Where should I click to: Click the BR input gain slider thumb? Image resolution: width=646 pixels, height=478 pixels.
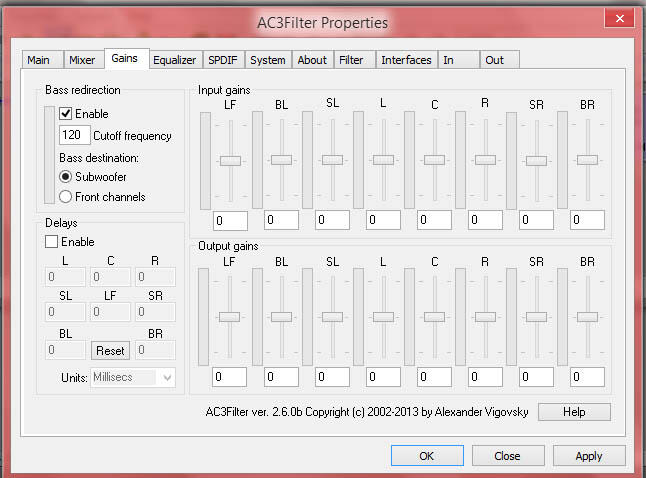pos(587,159)
